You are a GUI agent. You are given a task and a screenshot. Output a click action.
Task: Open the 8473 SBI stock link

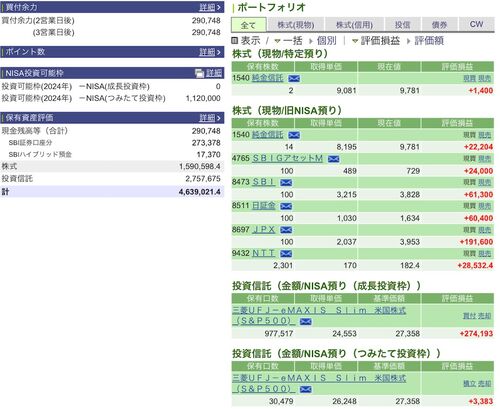point(264,182)
